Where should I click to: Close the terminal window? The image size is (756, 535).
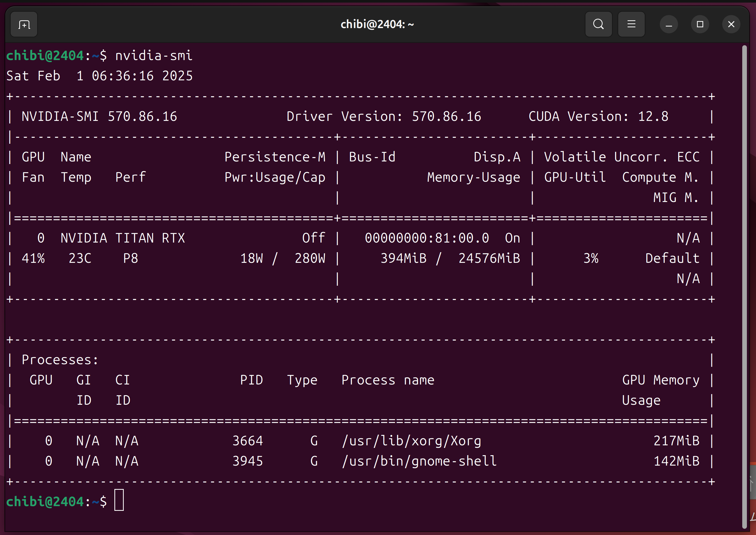(x=731, y=24)
